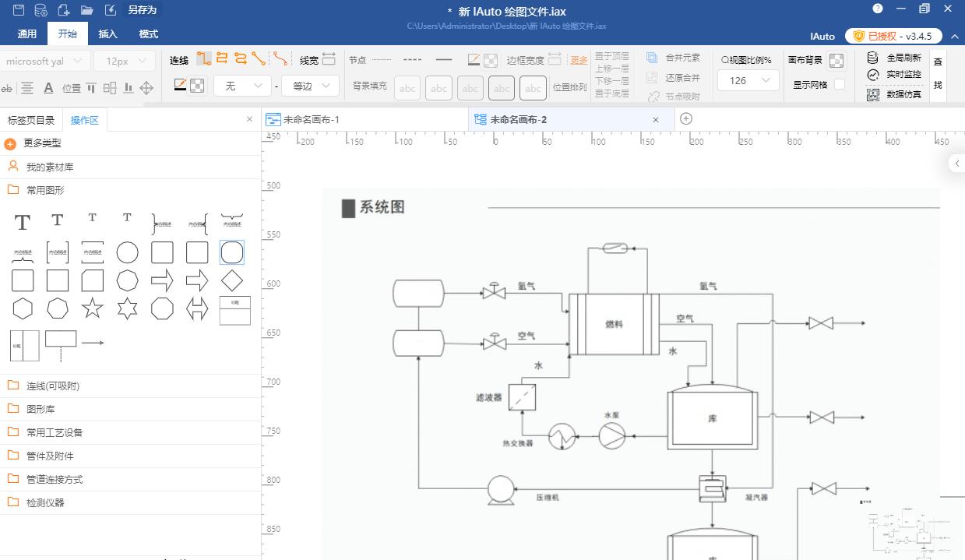
Task: Select the curved connector line tool
Action: point(280,58)
